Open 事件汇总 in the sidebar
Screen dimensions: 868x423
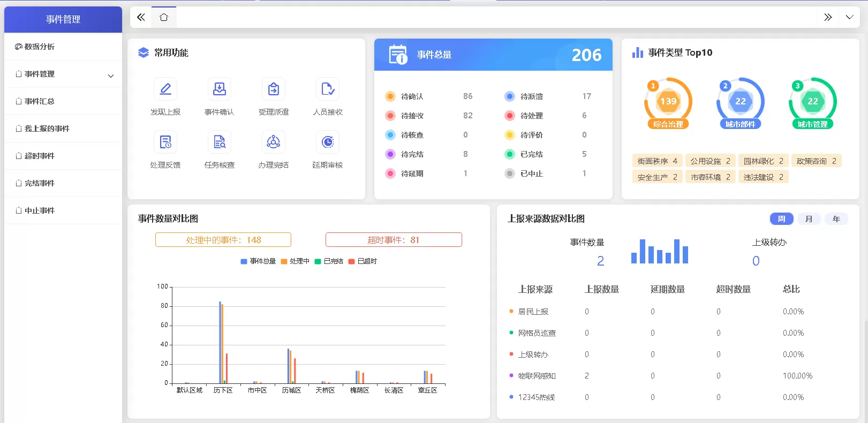point(63,101)
